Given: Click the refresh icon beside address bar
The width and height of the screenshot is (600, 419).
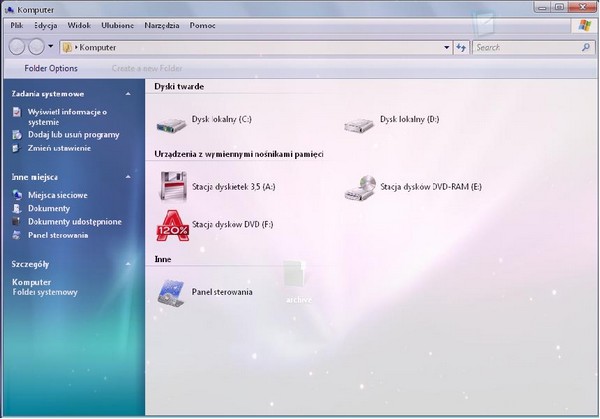Looking at the screenshot, I should [461, 47].
